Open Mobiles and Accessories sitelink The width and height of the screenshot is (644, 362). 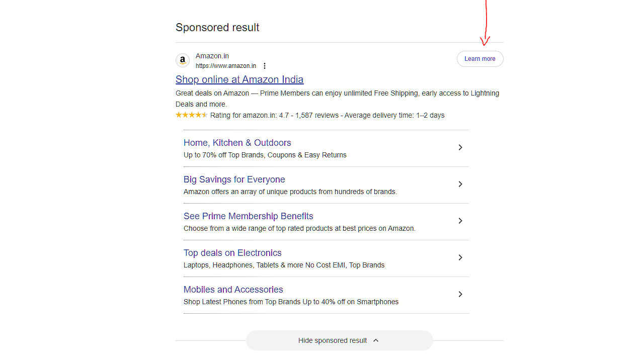233,290
